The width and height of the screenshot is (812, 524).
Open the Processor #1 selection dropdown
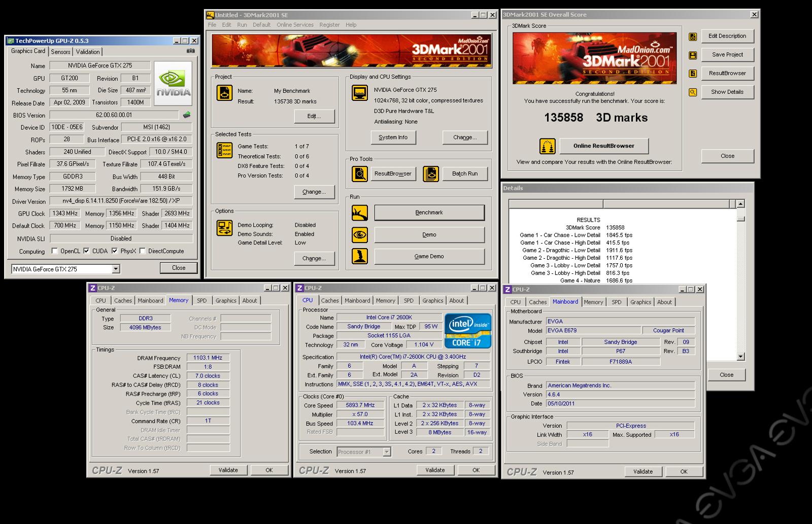coord(387,451)
